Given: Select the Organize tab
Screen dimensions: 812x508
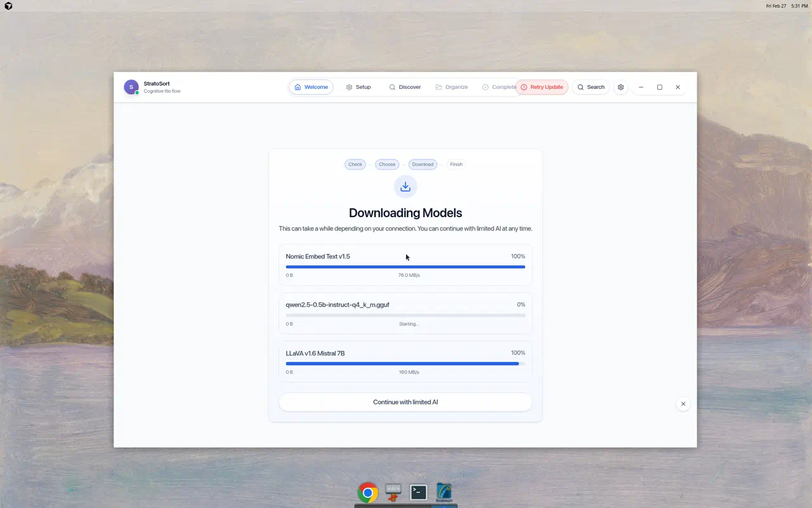Looking at the screenshot, I should click(452, 87).
